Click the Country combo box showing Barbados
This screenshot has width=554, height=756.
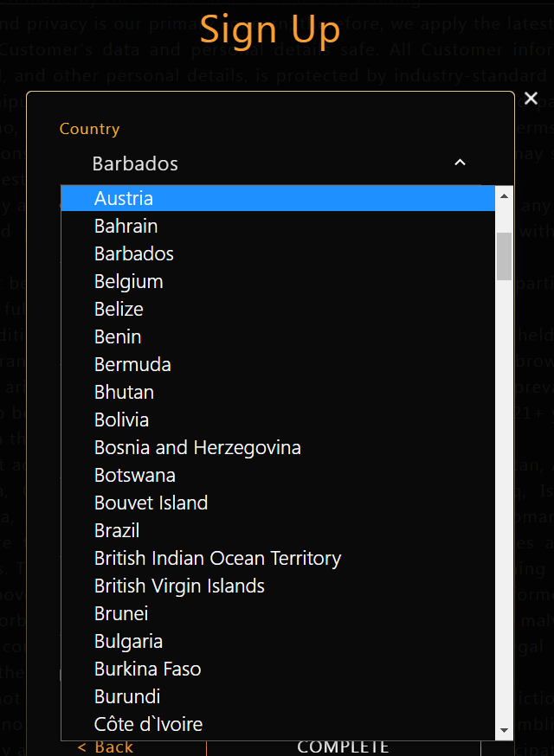tap(268, 163)
